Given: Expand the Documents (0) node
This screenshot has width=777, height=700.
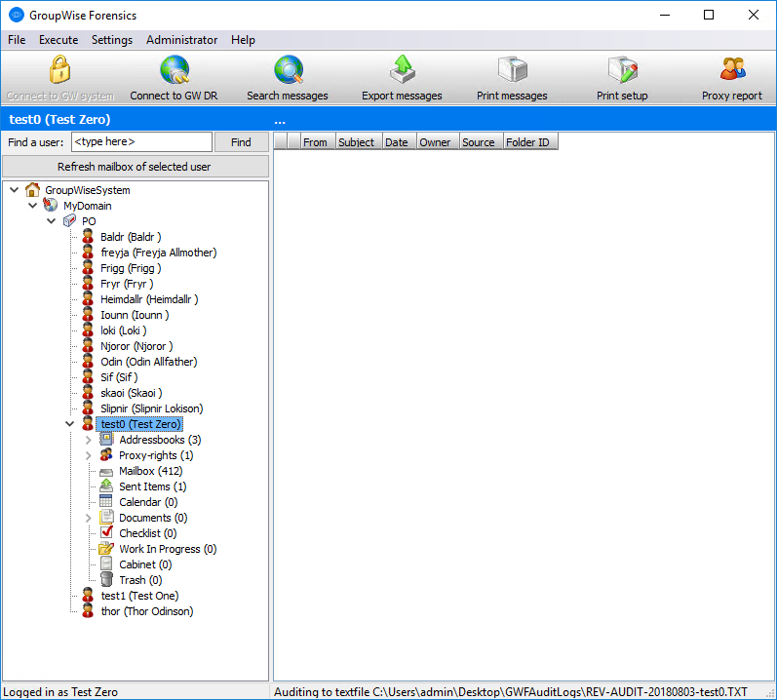Looking at the screenshot, I should (89, 518).
